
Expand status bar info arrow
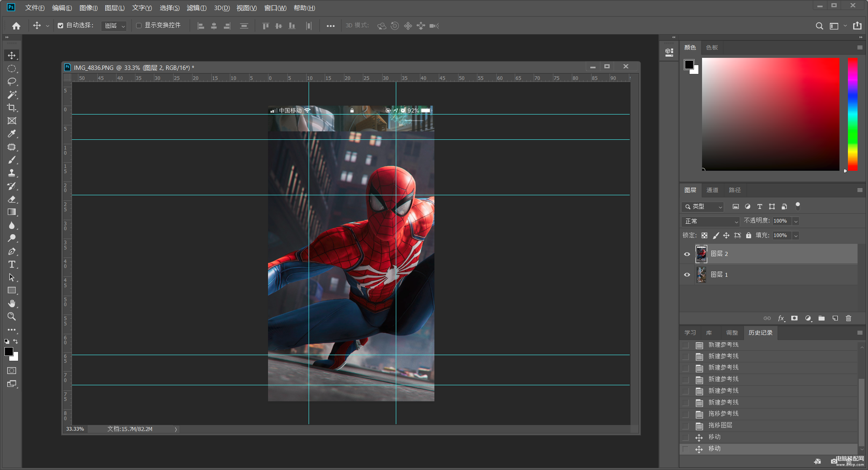tap(176, 429)
